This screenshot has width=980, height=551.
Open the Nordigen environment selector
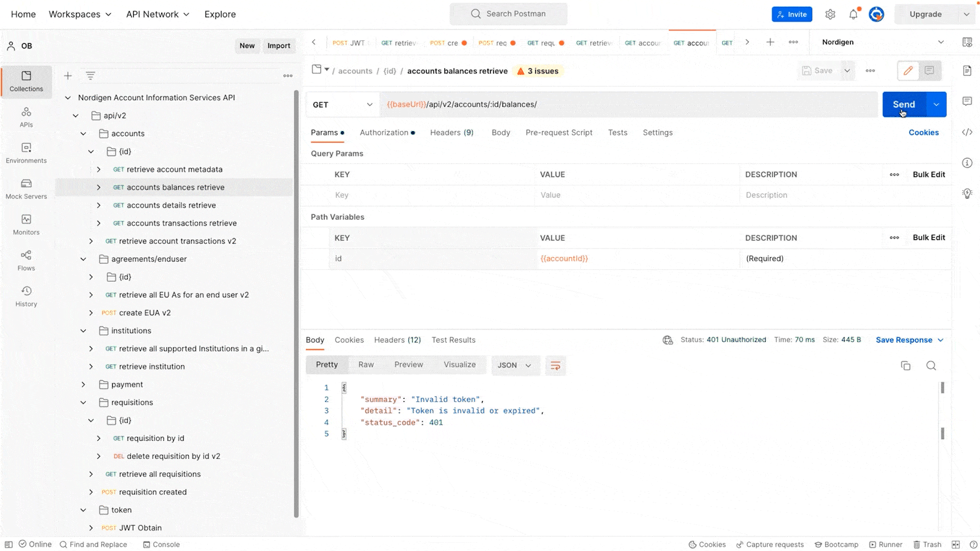pyautogui.click(x=882, y=42)
